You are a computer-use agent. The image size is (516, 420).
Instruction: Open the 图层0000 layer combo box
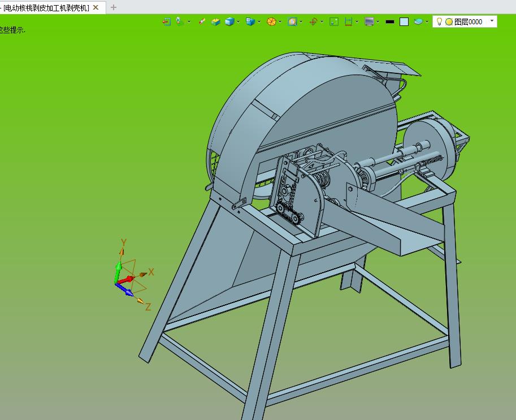(x=465, y=21)
